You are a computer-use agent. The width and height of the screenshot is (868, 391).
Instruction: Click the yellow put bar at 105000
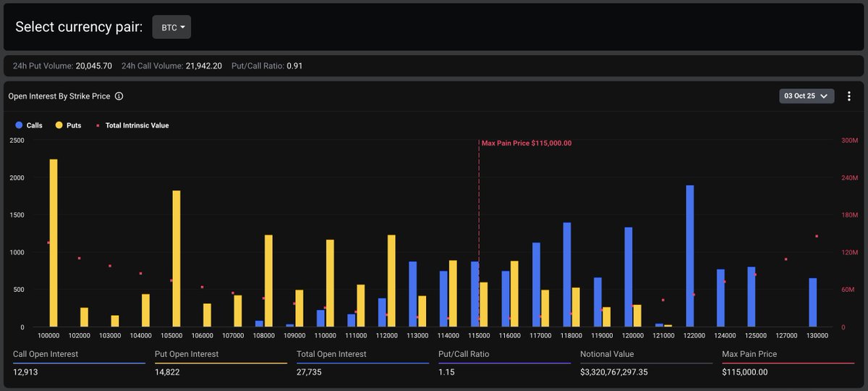click(176, 258)
